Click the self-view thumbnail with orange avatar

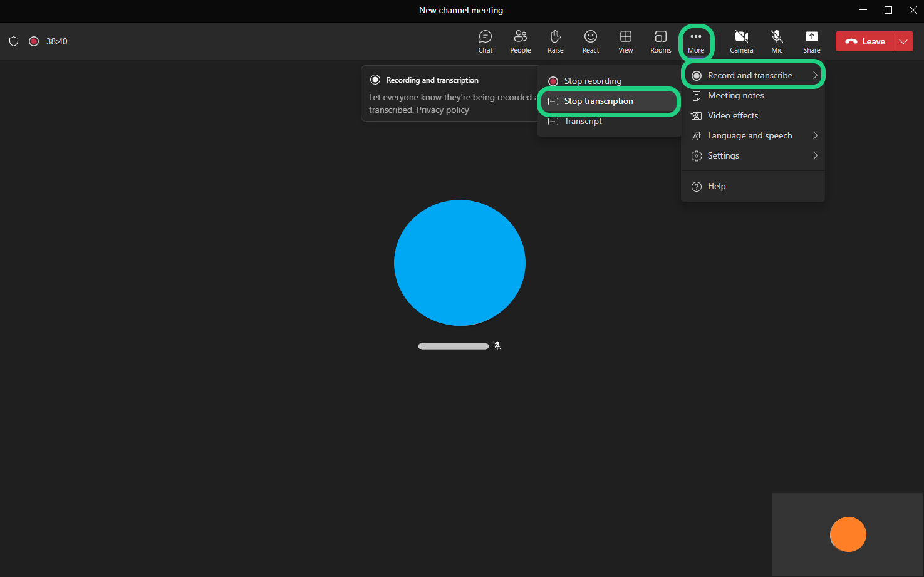click(847, 534)
